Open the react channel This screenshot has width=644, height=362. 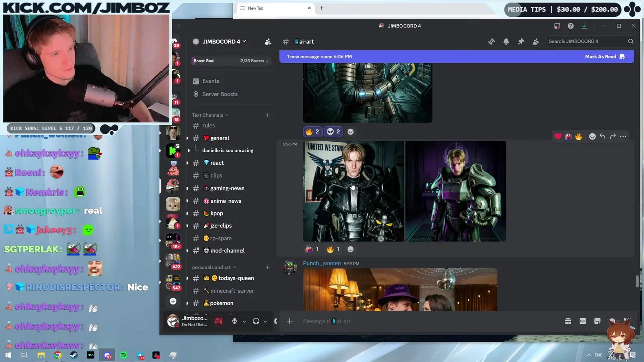pyautogui.click(x=217, y=163)
